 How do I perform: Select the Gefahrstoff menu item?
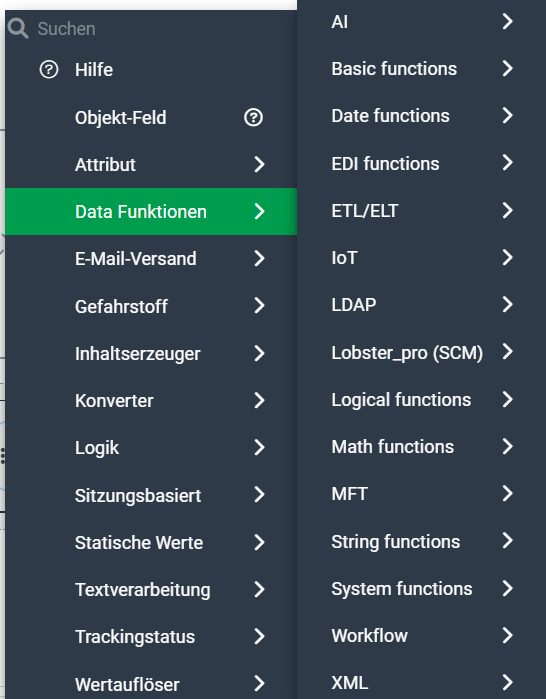[x=151, y=306]
